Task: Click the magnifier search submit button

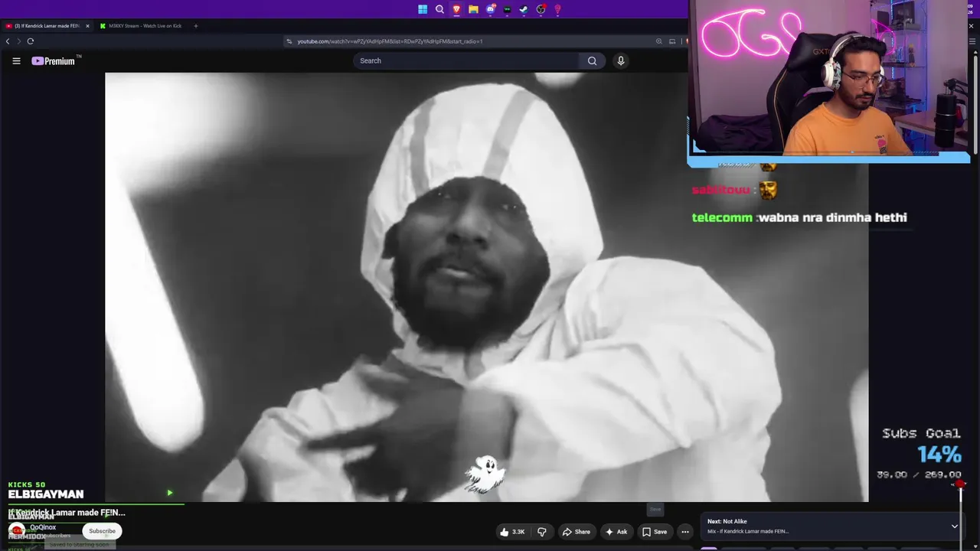Action: (x=592, y=60)
